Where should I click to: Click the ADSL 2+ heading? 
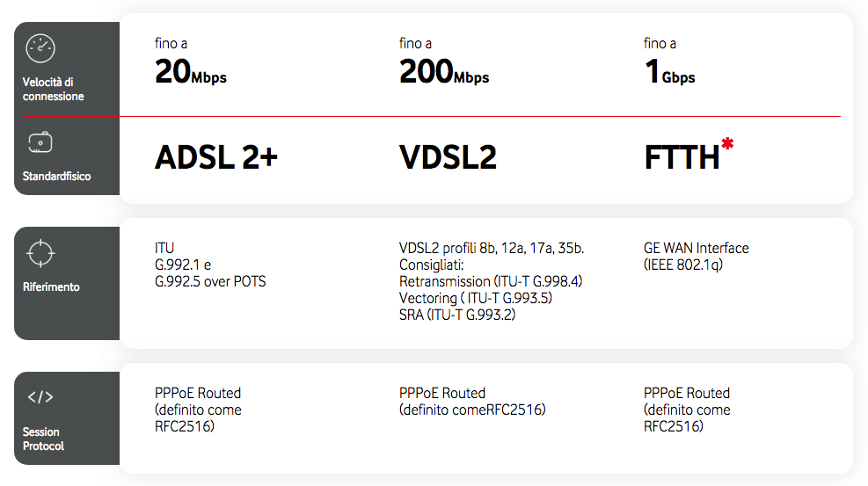216,157
